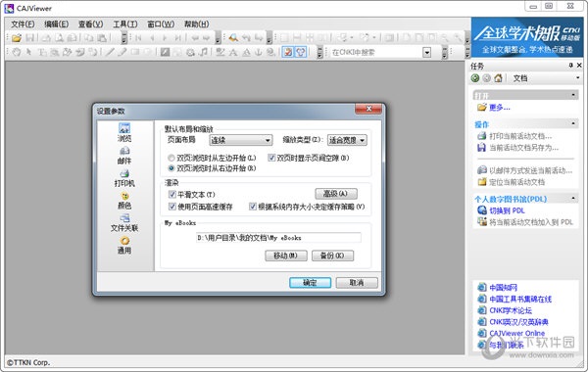The width and height of the screenshot is (588, 372).
Task: Open the 页面布局 dropdown showing 连续
Action: point(241,140)
